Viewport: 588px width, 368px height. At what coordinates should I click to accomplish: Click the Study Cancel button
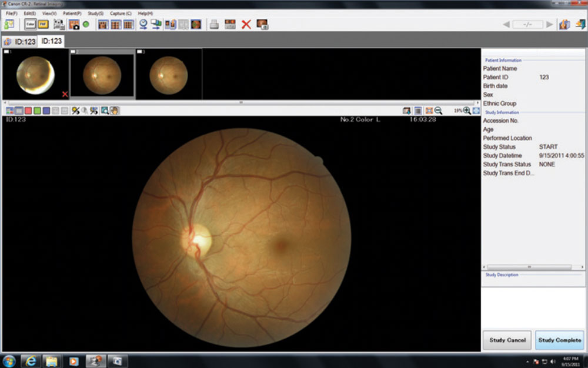click(x=507, y=340)
